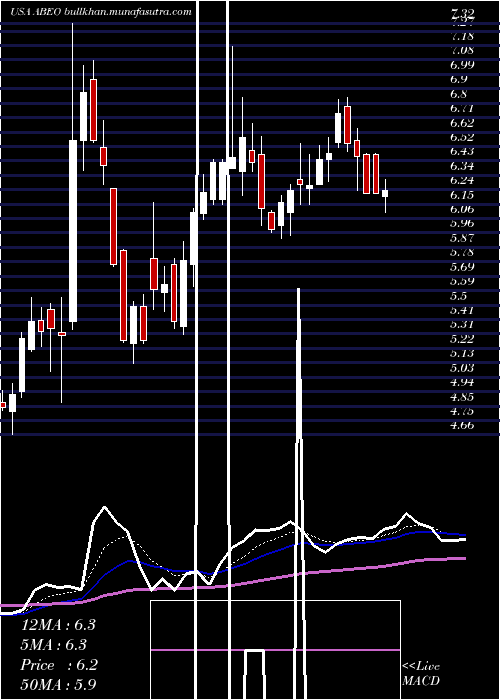Click the 4.94 price axis label

462,382
